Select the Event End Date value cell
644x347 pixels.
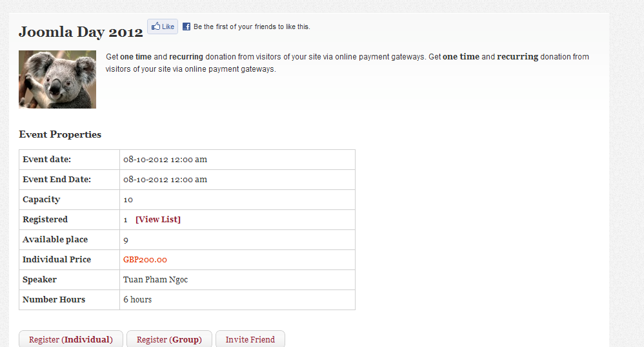point(237,180)
